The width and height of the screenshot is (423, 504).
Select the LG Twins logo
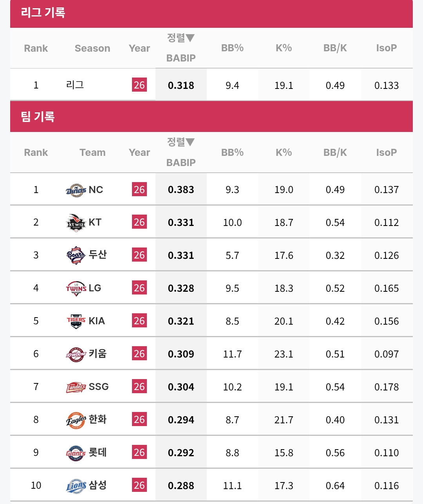[x=76, y=289]
